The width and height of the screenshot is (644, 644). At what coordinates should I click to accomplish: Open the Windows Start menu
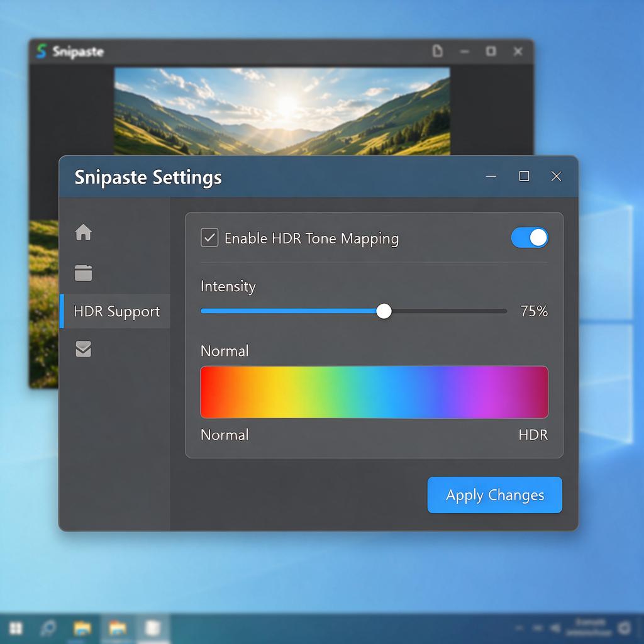click(16, 628)
